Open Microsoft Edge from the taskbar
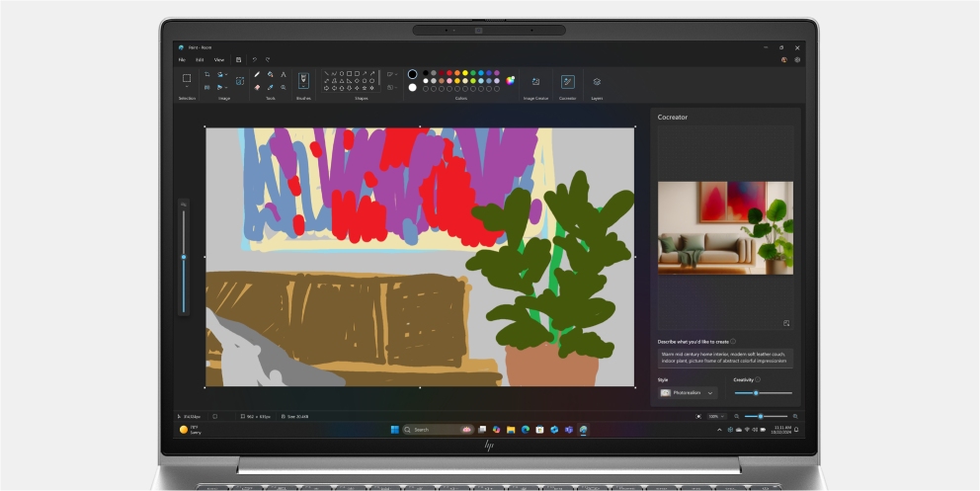The width and height of the screenshot is (980, 491). [x=525, y=430]
